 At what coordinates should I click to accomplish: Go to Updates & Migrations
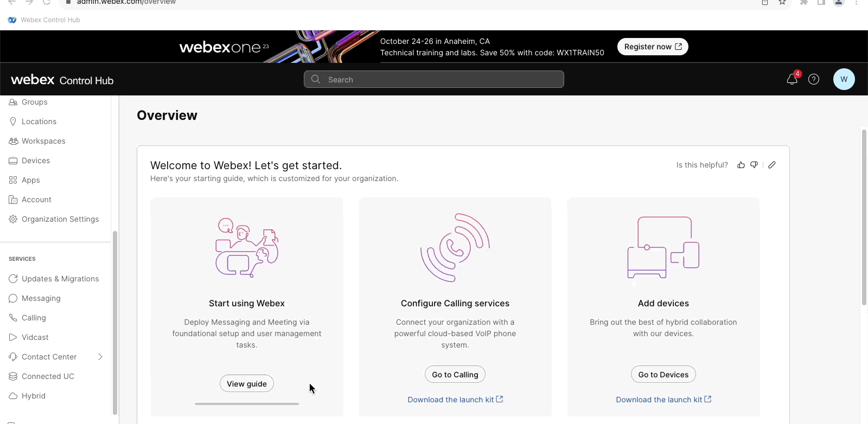[60, 279]
